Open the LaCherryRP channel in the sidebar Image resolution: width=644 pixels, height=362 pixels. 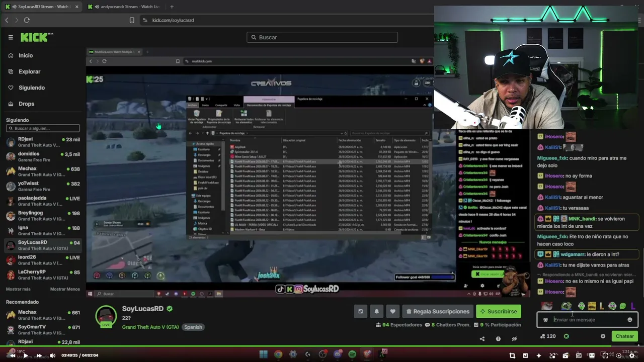click(43, 275)
